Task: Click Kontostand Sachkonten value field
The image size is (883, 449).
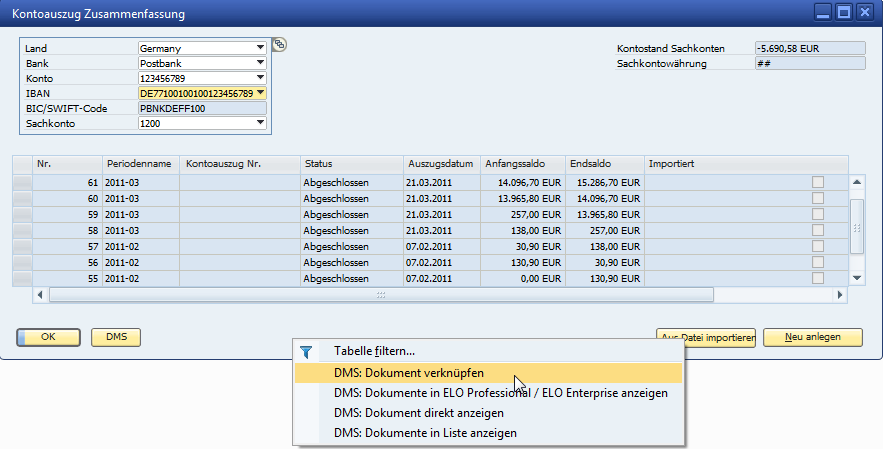Action: [x=810, y=48]
